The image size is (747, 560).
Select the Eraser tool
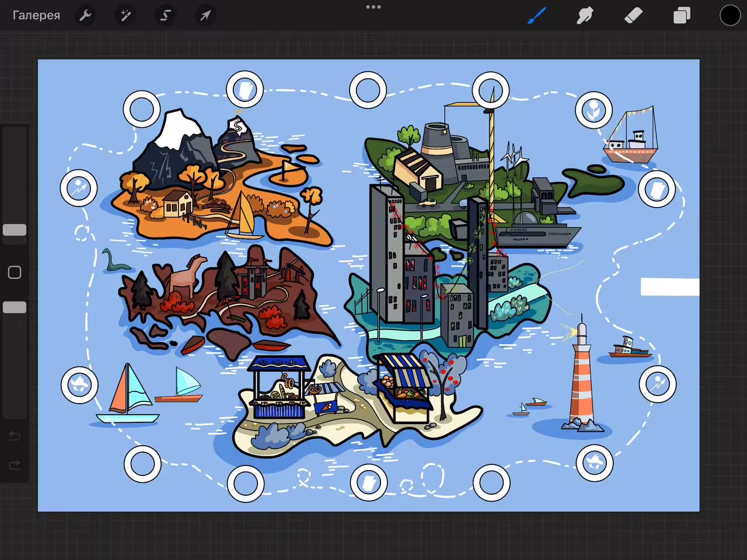click(633, 15)
